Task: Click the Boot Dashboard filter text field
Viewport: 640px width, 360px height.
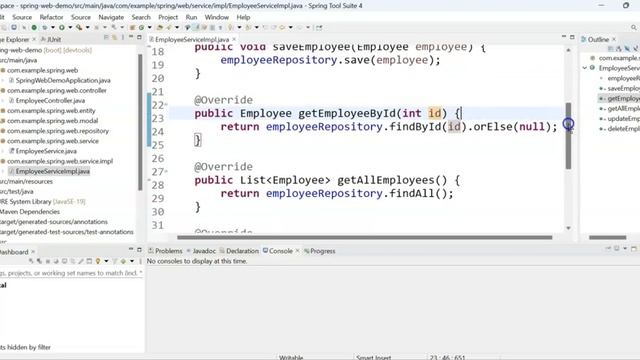Action: 71,273
